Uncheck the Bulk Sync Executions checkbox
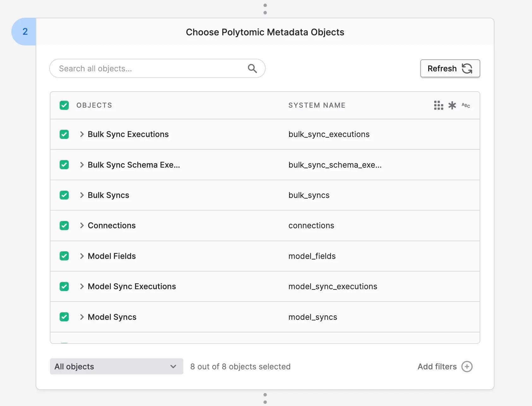 [x=64, y=134]
